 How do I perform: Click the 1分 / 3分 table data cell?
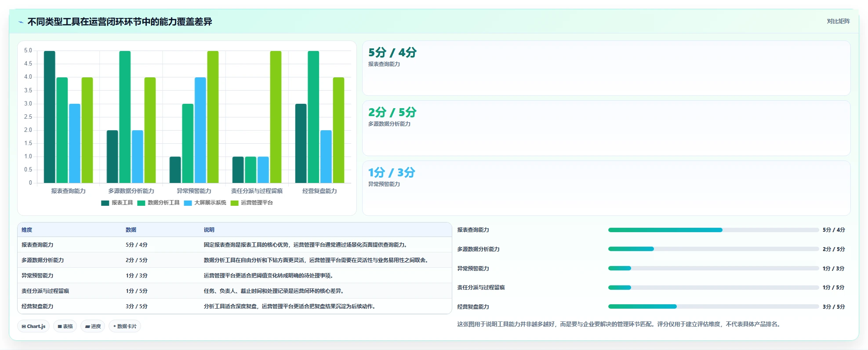pos(137,276)
